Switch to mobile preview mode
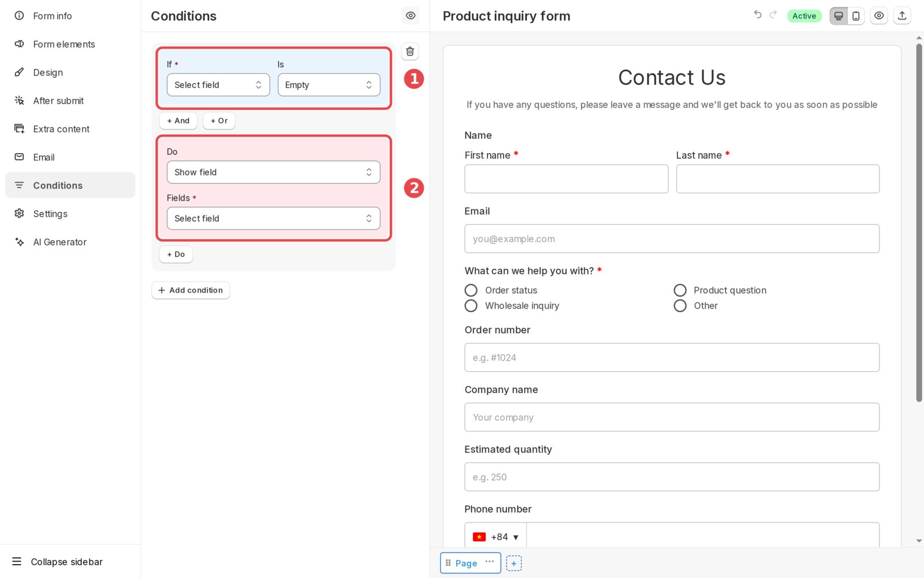This screenshot has width=924, height=578. (x=856, y=16)
